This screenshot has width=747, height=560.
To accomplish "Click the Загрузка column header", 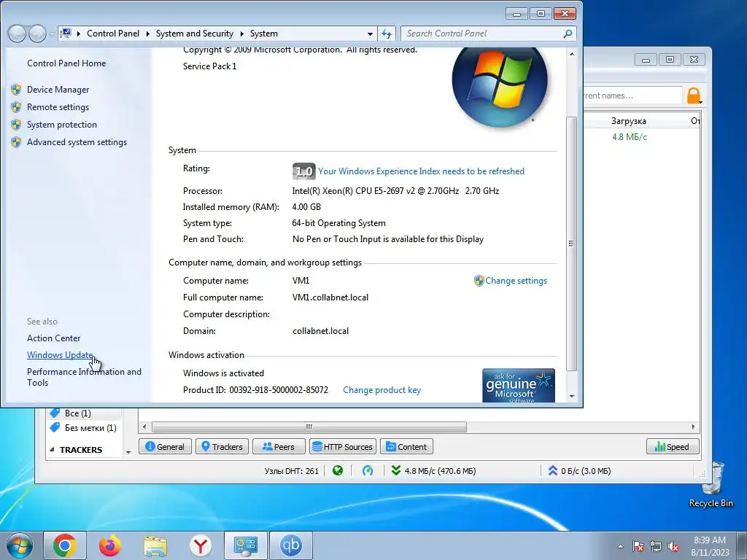I will coord(628,121).
